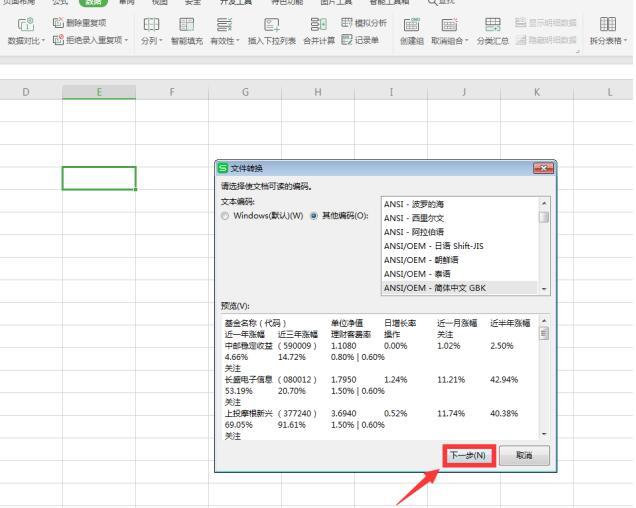This screenshot has width=636, height=508.
Task: Choose ANSI - 西里尔文 encoding
Action: (460, 218)
